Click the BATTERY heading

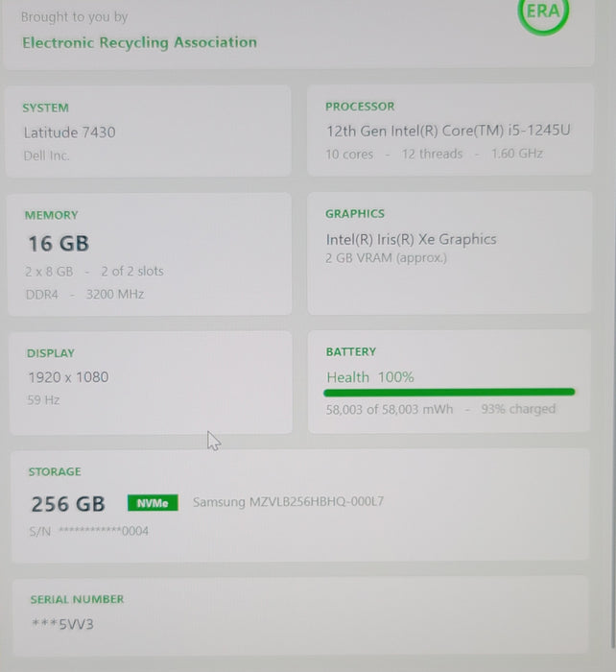tap(351, 352)
